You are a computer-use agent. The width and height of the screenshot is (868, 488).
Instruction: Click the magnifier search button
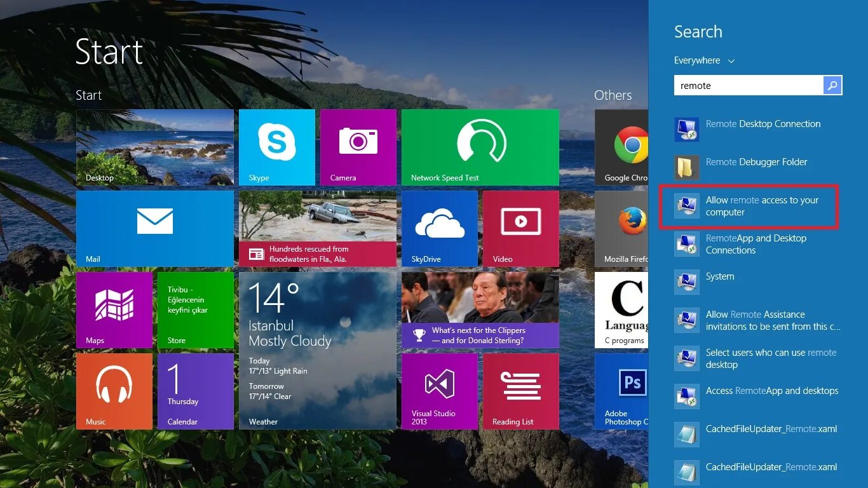pyautogui.click(x=832, y=85)
